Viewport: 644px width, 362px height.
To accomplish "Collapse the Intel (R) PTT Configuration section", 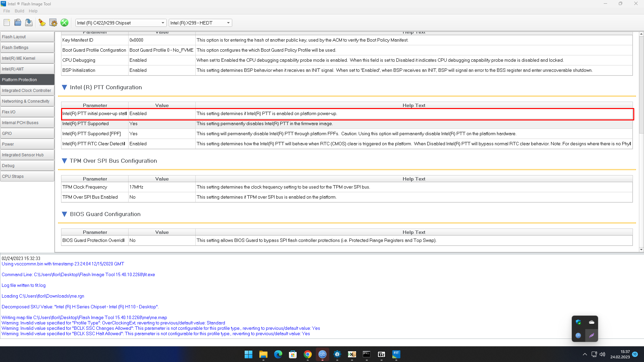I will coord(64,87).
